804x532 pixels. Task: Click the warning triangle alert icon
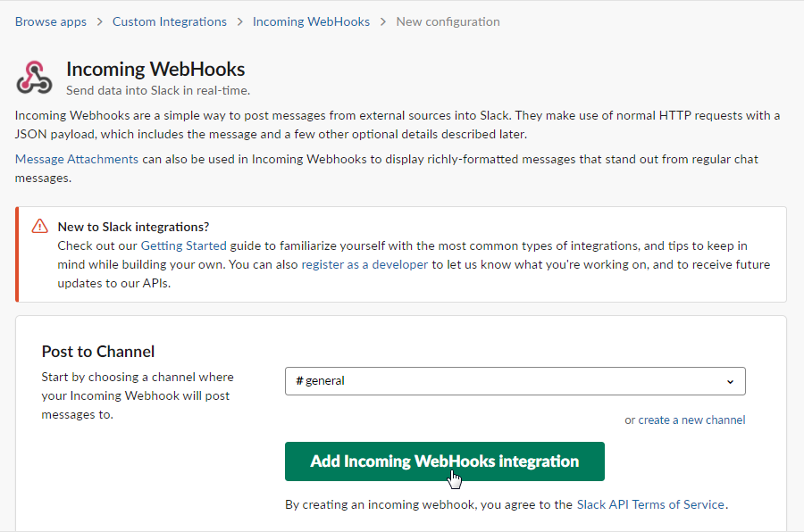click(x=39, y=226)
